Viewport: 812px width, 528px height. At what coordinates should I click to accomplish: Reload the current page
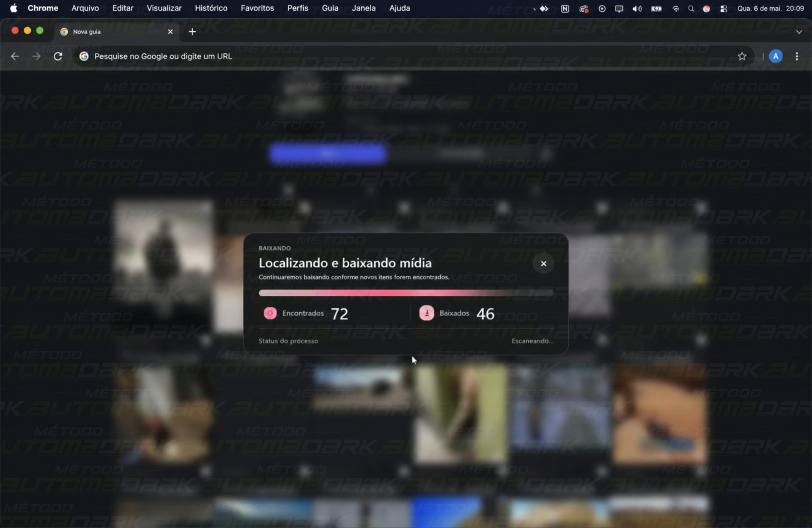tap(58, 56)
